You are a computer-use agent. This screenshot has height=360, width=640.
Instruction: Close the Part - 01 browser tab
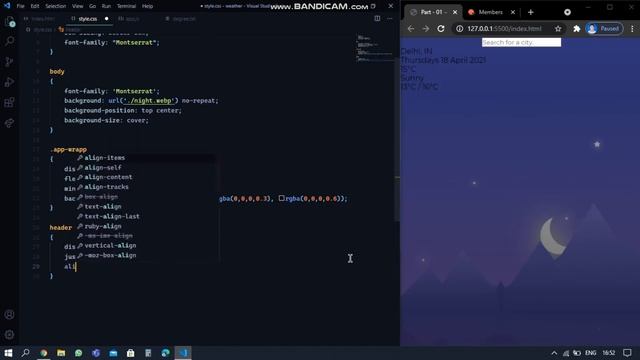click(455, 12)
